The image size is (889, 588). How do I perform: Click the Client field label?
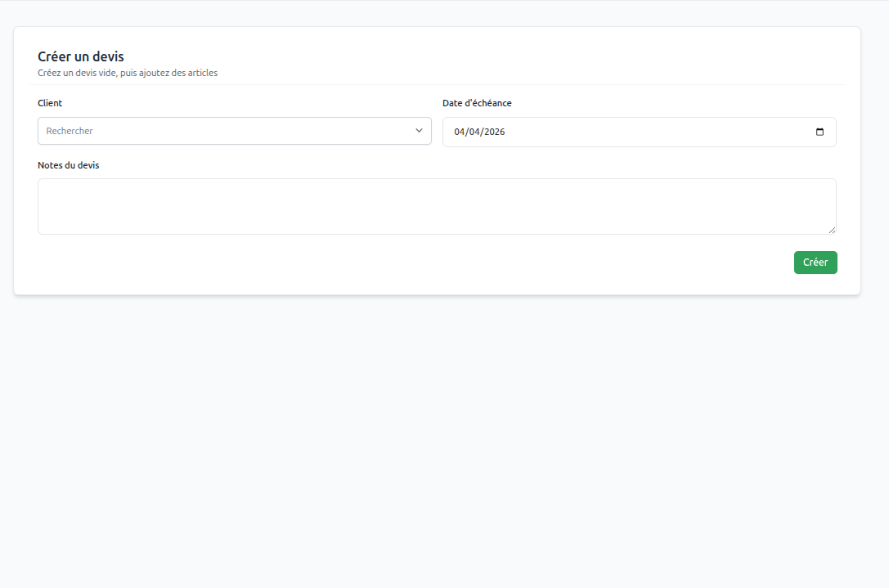50,103
